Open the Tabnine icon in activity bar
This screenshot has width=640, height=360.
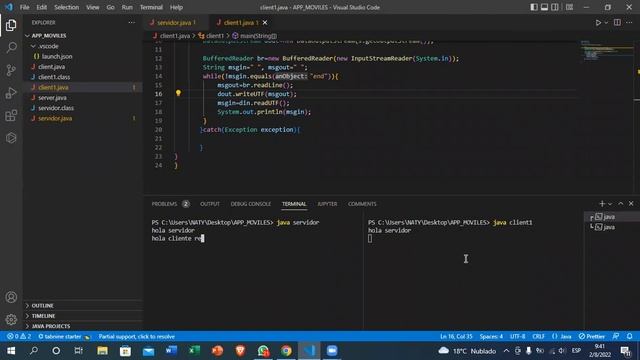pyautogui.click(x=11, y=138)
